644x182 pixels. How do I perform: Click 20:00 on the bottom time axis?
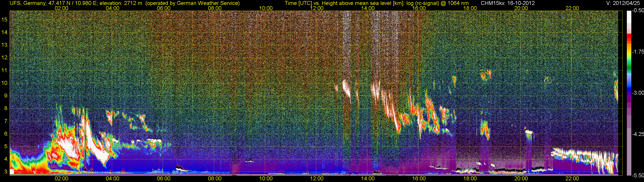click(x=521, y=179)
